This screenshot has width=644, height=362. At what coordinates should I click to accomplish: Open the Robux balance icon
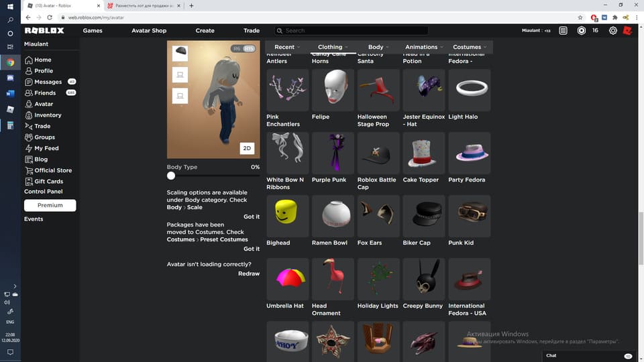pyautogui.click(x=581, y=31)
